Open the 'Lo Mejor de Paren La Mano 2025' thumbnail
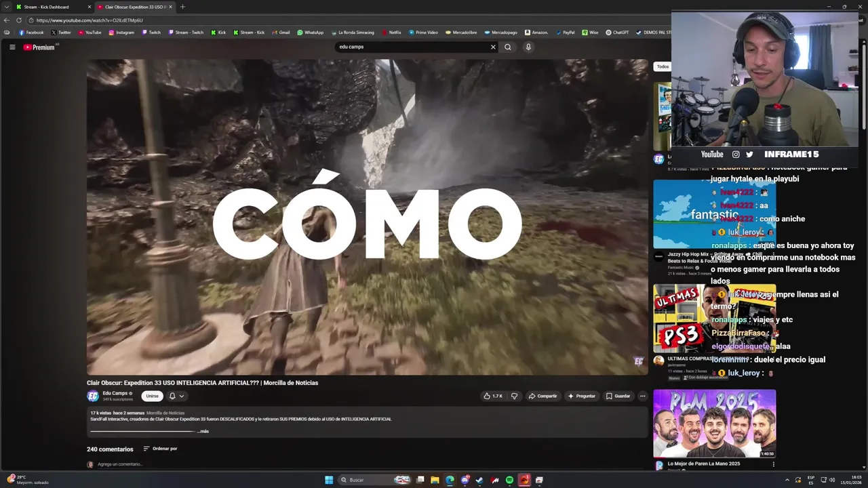The image size is (868, 488). (714, 424)
